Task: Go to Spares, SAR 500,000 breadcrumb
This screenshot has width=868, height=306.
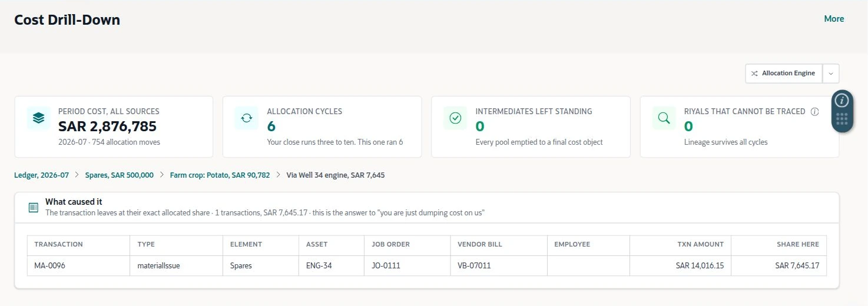Action: click(120, 175)
